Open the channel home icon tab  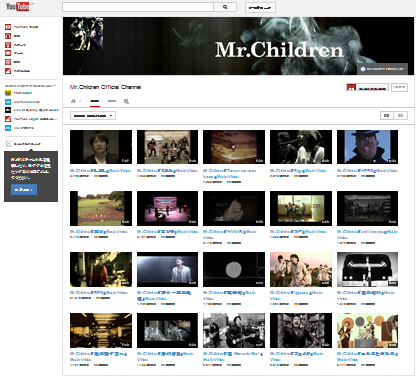[x=73, y=101]
